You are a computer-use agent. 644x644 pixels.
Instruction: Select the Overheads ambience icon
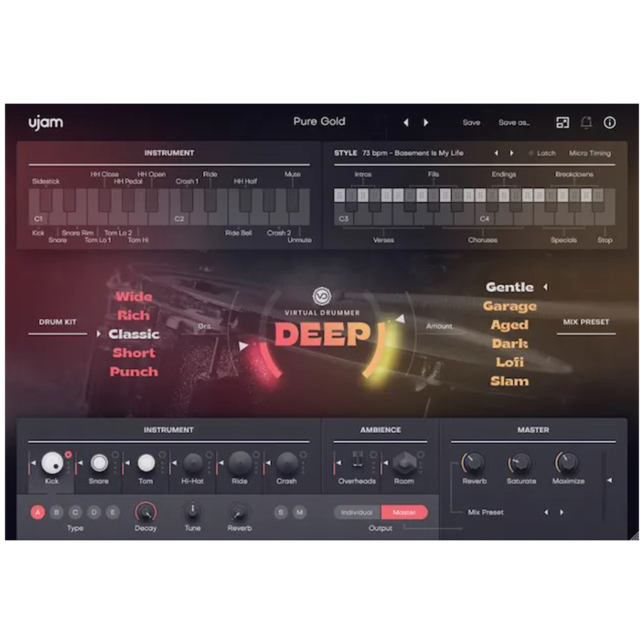click(357, 461)
